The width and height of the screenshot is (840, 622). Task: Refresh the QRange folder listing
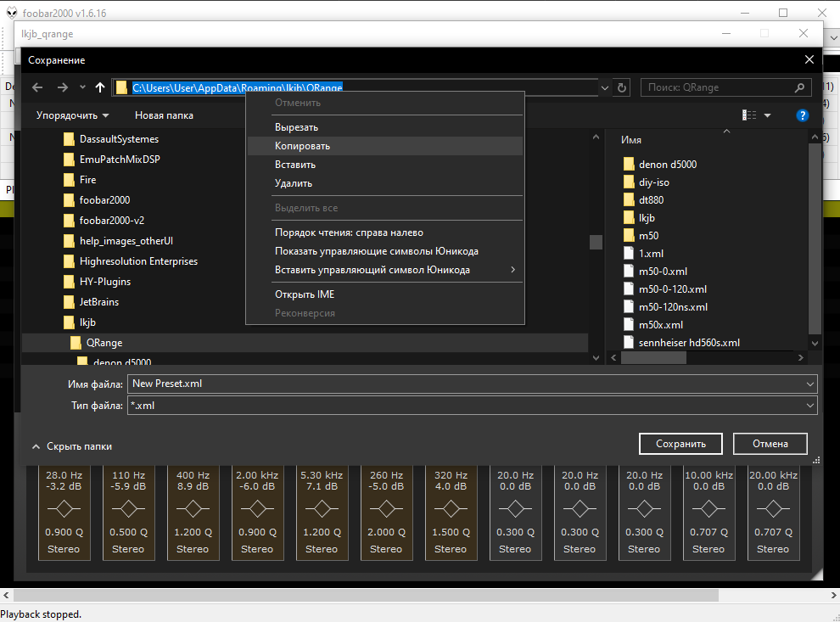tap(621, 87)
